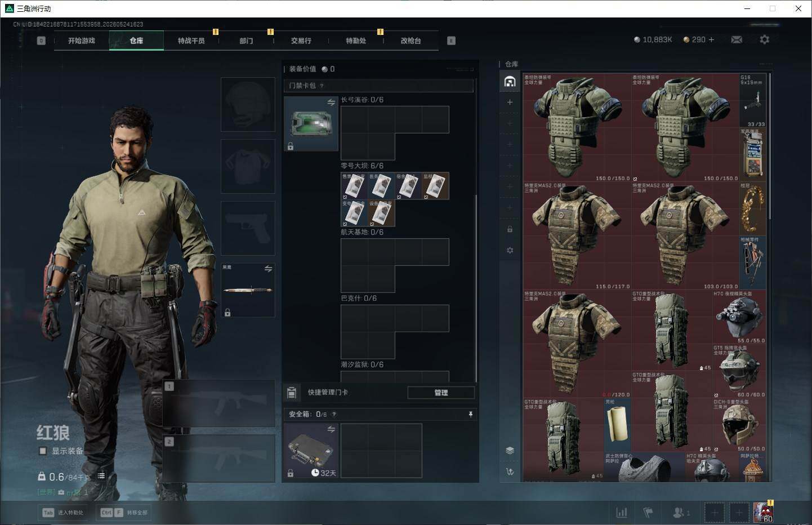
Task: Click the E key navigation hint
Action: point(451,41)
